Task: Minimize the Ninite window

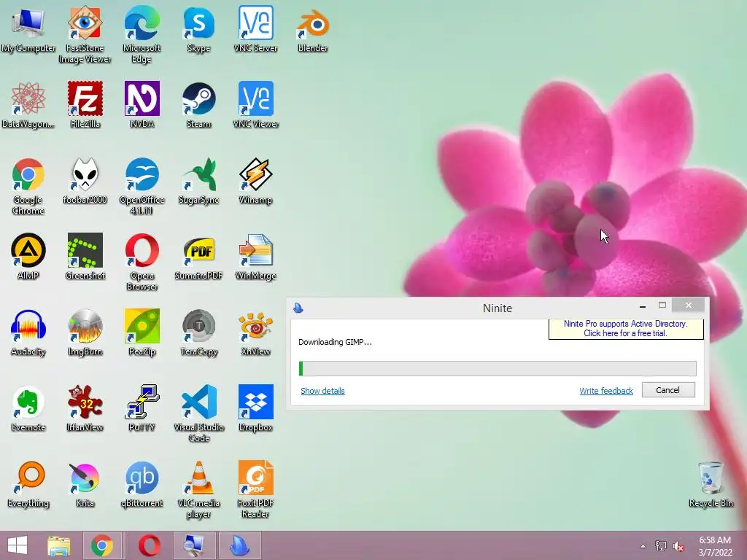Action: click(642, 306)
